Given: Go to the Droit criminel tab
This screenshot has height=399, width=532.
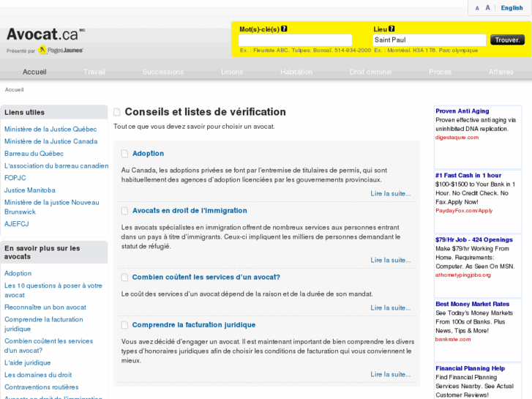Looking at the screenshot, I should pyautogui.click(x=369, y=72).
